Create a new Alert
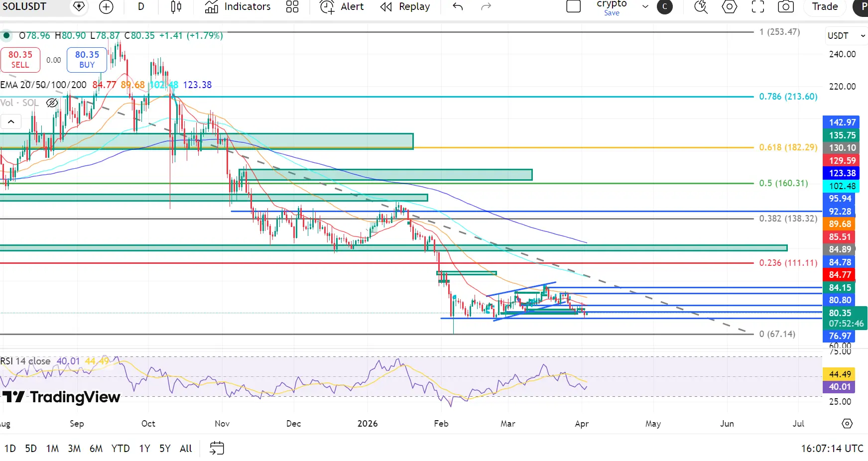Image resolution: width=868 pixels, height=461 pixels. pyautogui.click(x=342, y=7)
